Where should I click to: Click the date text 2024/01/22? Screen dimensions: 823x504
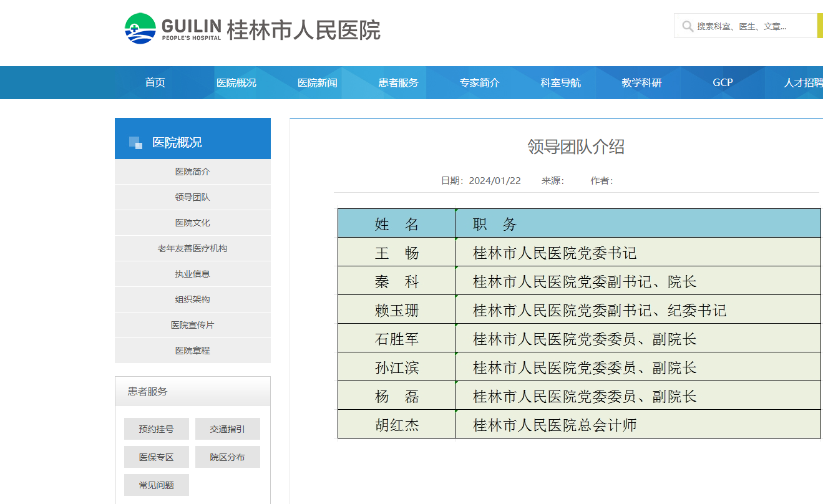pyautogui.click(x=495, y=181)
